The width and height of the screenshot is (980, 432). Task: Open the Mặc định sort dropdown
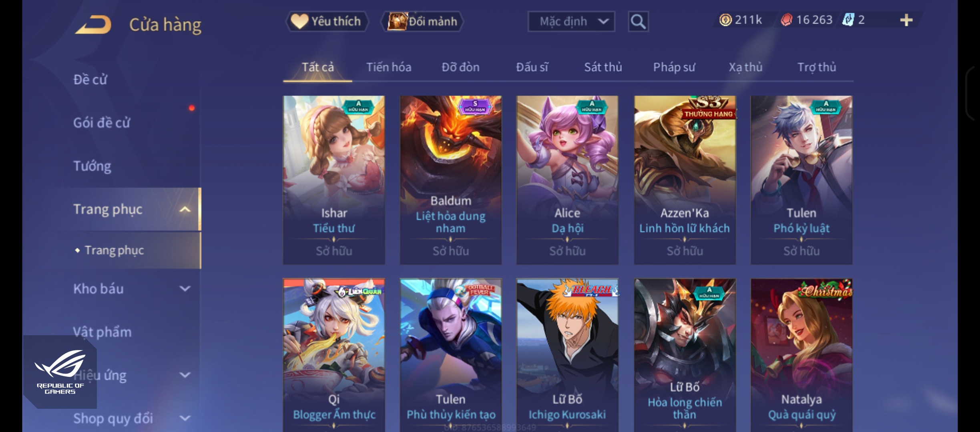[x=571, y=22]
